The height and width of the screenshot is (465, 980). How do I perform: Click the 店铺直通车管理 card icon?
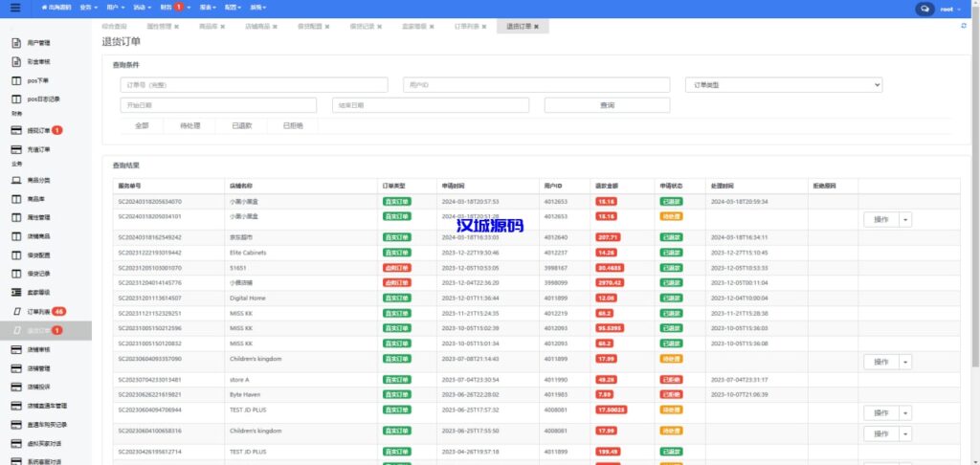tap(17, 406)
